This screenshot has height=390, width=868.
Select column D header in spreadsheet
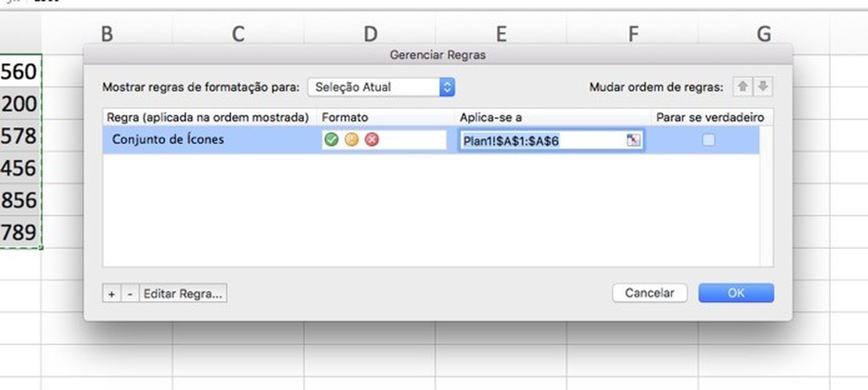pos(370,34)
